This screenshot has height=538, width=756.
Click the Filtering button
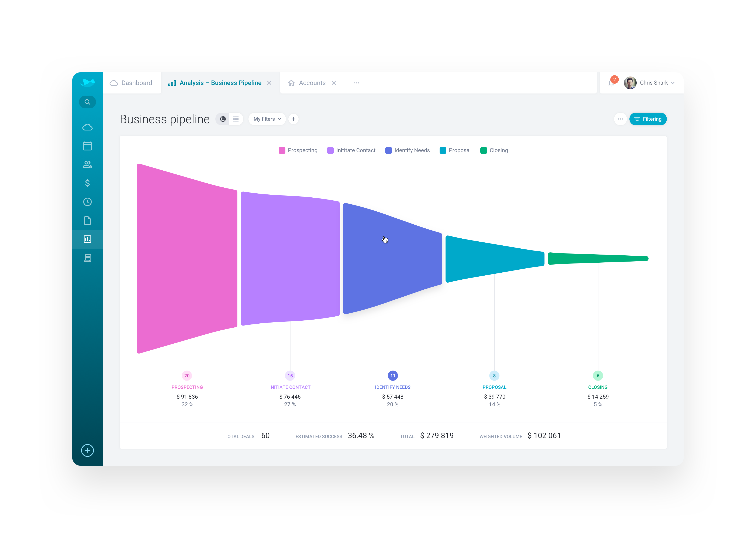point(648,119)
